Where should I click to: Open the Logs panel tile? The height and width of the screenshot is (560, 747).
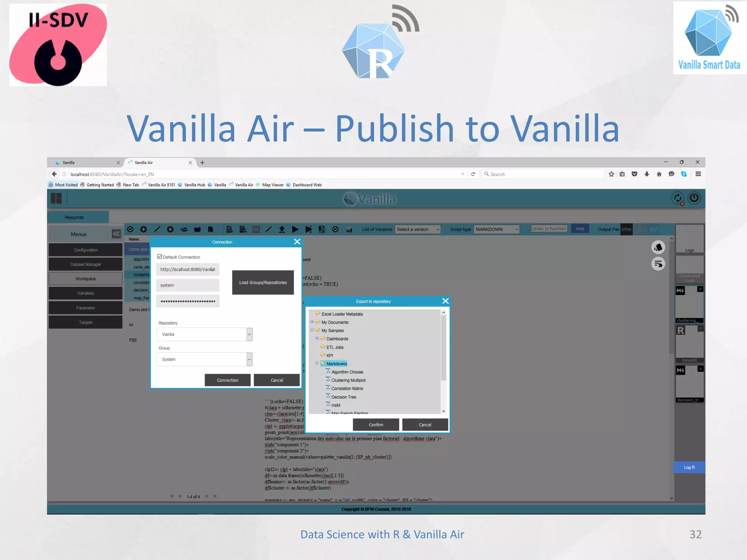coord(689,239)
